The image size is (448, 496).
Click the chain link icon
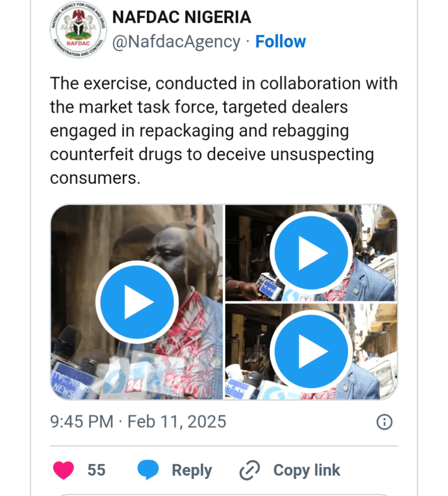pyautogui.click(x=250, y=470)
